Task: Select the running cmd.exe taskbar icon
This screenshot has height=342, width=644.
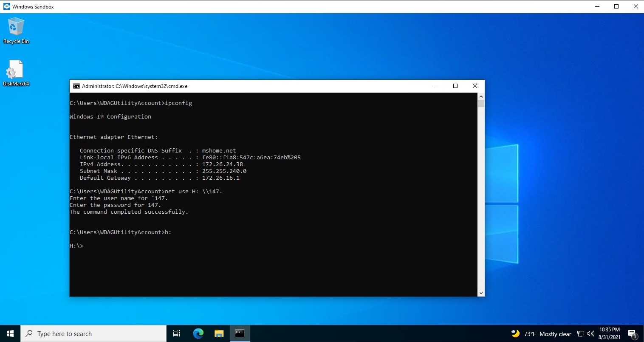Action: 240,333
